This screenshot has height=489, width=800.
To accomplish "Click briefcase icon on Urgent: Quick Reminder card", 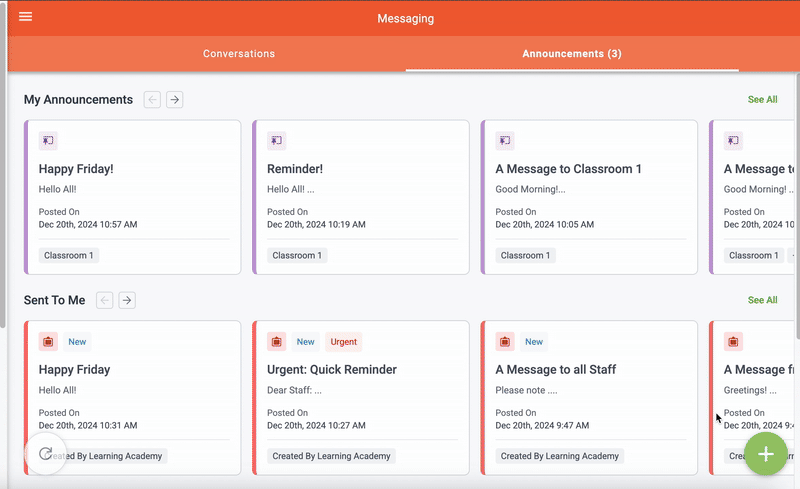I will click(x=277, y=341).
